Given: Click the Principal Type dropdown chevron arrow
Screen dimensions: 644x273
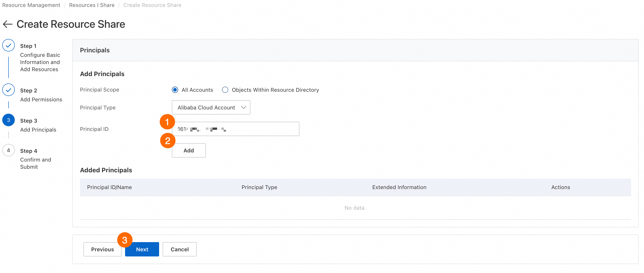Looking at the screenshot, I should [243, 107].
